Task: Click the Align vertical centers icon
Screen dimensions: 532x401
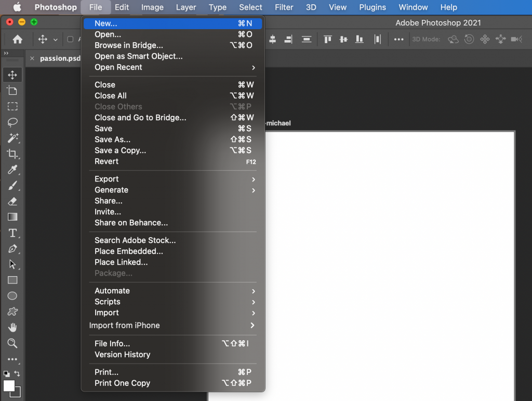Action: pos(344,40)
